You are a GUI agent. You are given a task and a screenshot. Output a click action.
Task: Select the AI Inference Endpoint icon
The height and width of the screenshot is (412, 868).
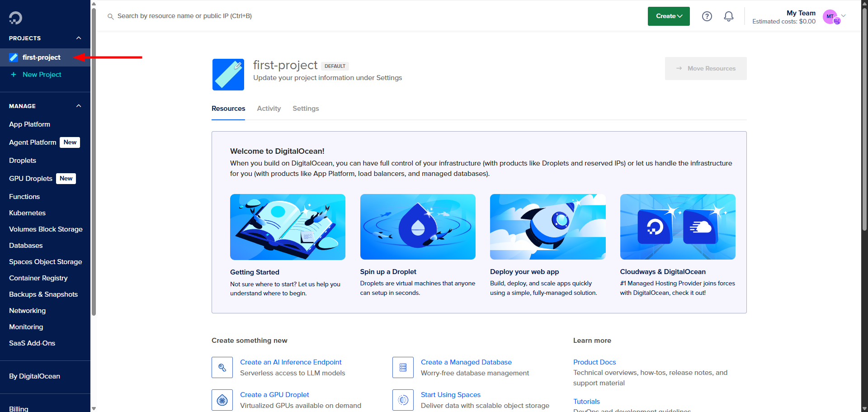pyautogui.click(x=222, y=367)
